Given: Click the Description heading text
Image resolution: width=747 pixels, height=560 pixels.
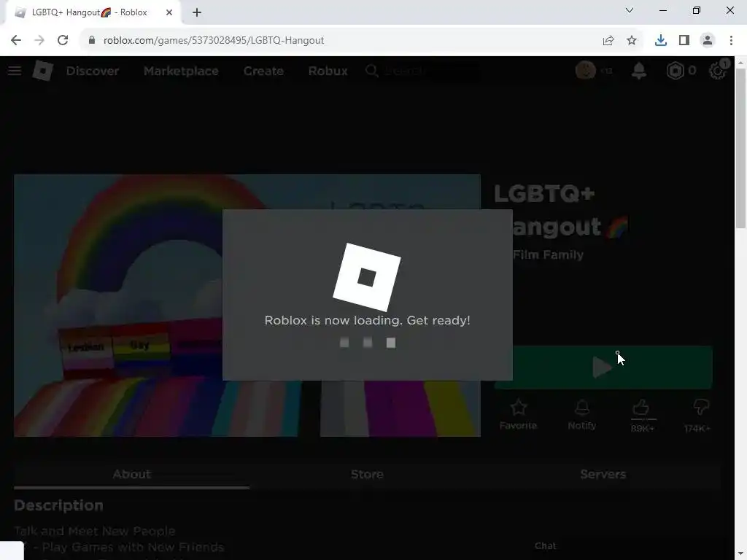Looking at the screenshot, I should click(x=58, y=505).
